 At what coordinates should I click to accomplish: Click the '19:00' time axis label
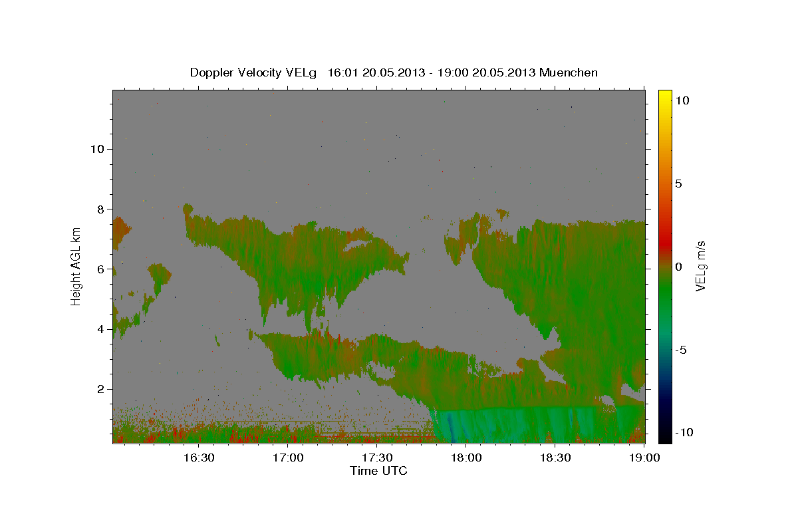(644, 458)
